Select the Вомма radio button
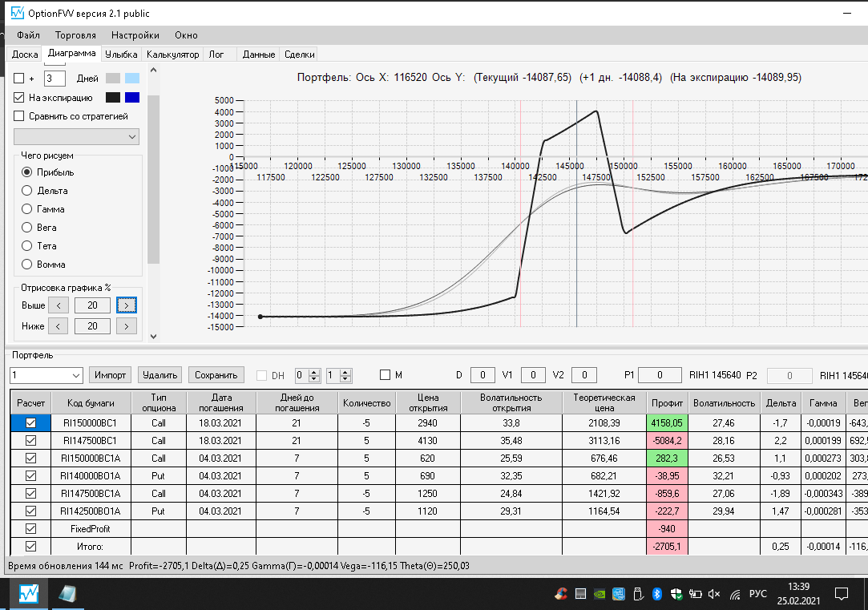Viewport: 868px width, 610px height. [26, 265]
